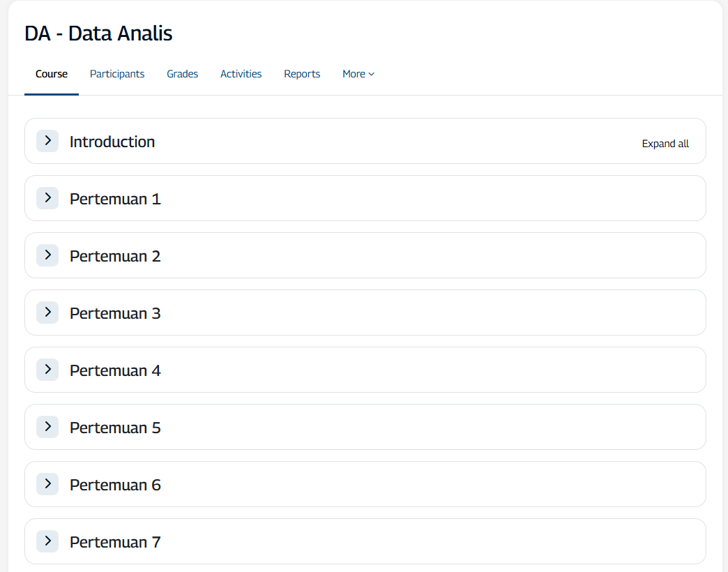Expand the Pertemuan 2 chevron icon

[x=47, y=255]
